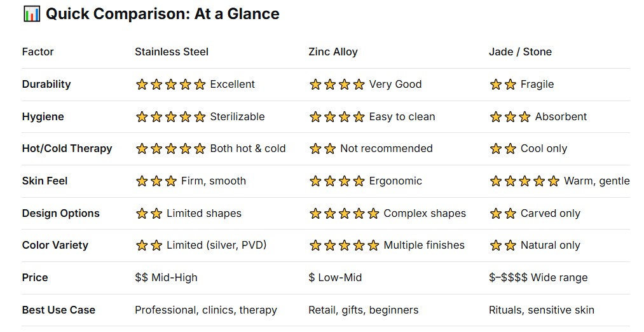Click the bar chart emoji icon
This screenshot has width=644, height=332.
(x=31, y=14)
